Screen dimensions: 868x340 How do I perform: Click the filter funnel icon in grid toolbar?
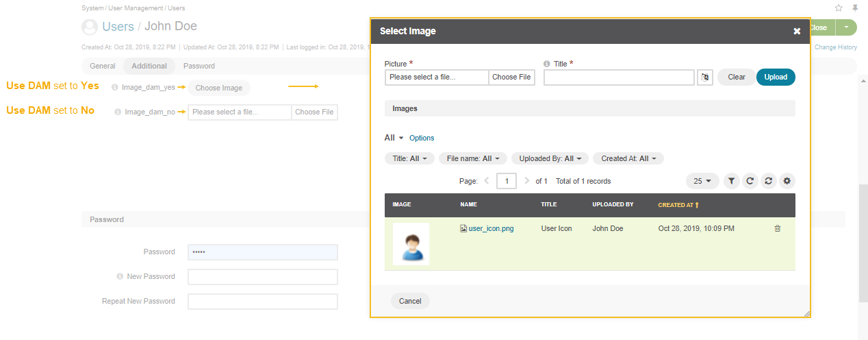pos(731,181)
